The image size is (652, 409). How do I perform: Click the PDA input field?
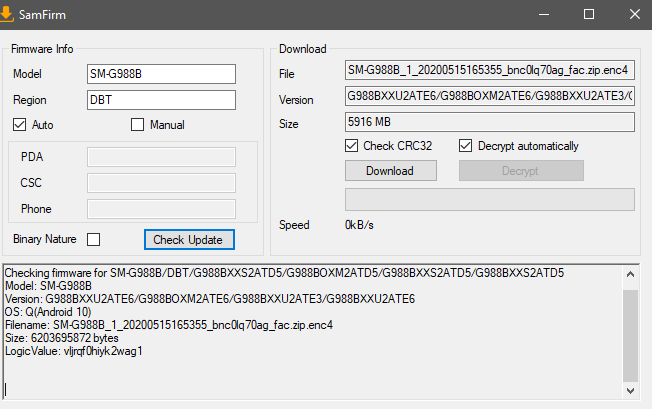point(161,157)
